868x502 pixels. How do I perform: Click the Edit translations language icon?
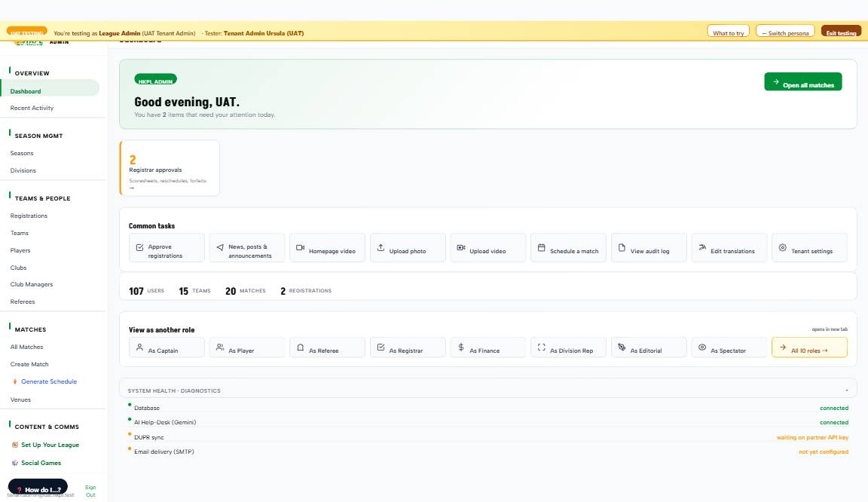click(x=702, y=247)
